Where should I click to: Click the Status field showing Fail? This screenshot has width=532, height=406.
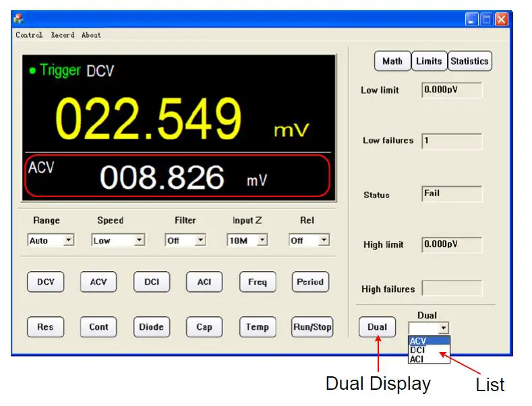(452, 194)
